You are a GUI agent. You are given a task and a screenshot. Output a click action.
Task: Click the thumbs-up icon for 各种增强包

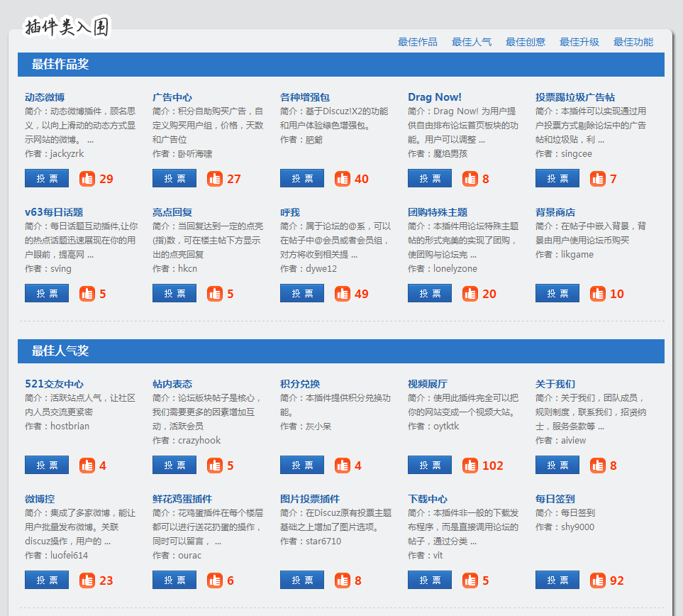pyautogui.click(x=343, y=179)
